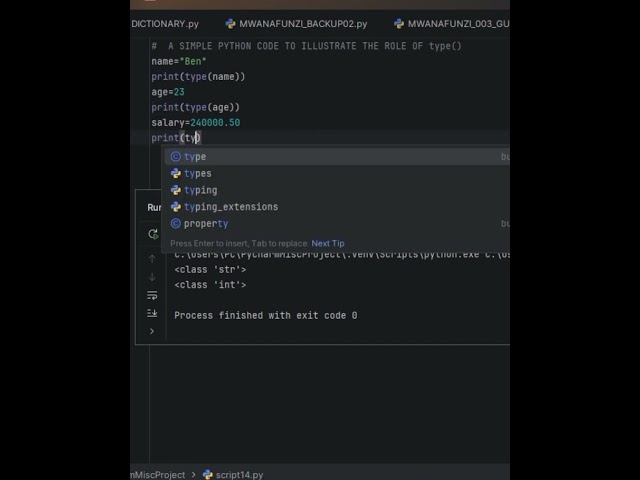
Task: Click the Next Tip link
Action: pos(328,243)
